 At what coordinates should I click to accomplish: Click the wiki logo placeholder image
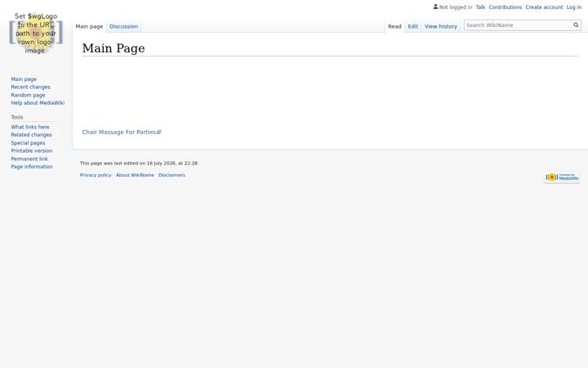point(36,33)
